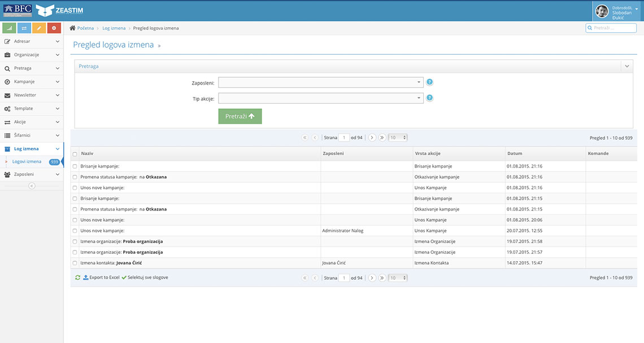Click the ZEASTIM logo
644x343 pixels.
[59, 10]
